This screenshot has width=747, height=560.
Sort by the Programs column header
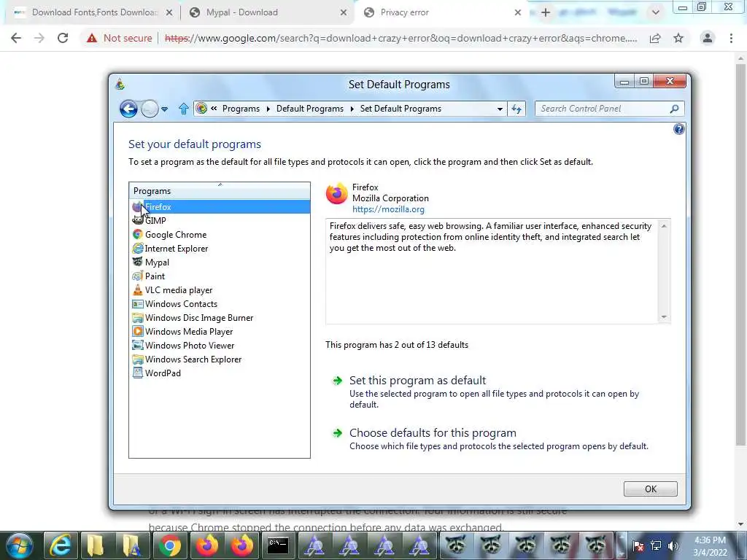pyautogui.click(x=219, y=191)
